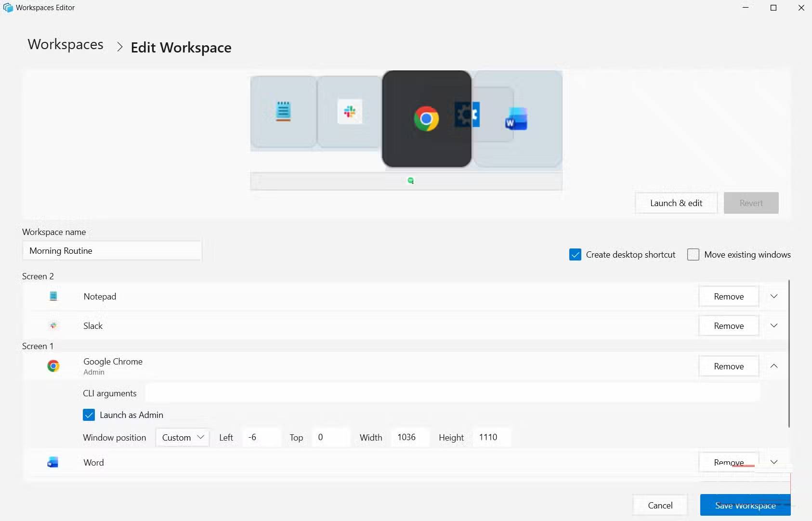
Task: Click the Slack icon in the app list
Action: pyautogui.click(x=53, y=326)
